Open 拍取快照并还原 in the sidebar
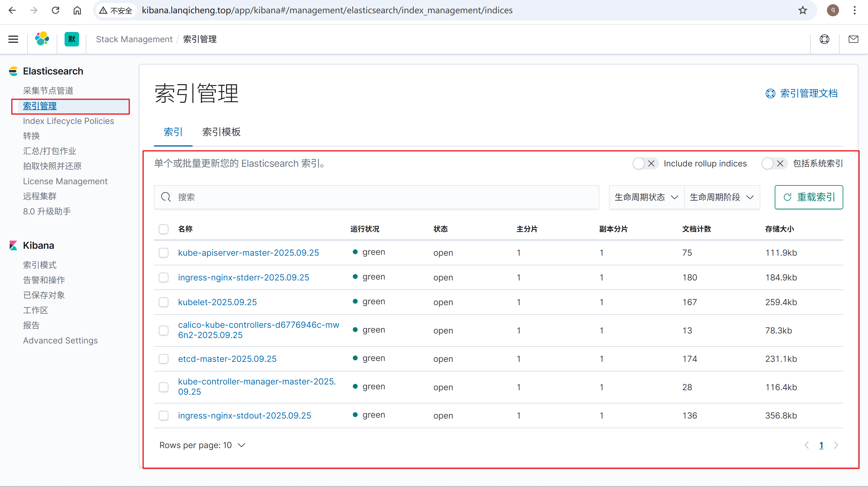 [52, 166]
